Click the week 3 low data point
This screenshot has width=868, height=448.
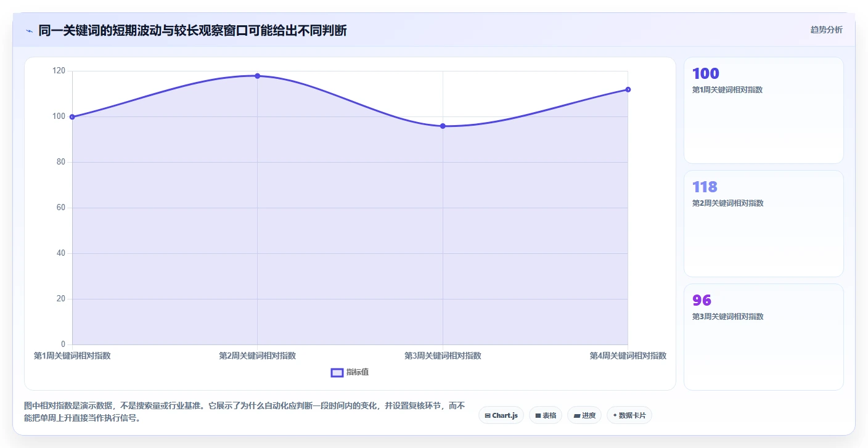pos(443,126)
